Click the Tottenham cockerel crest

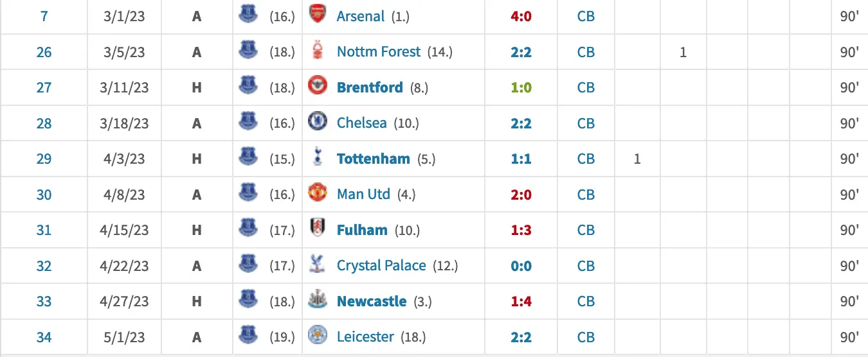(x=318, y=159)
